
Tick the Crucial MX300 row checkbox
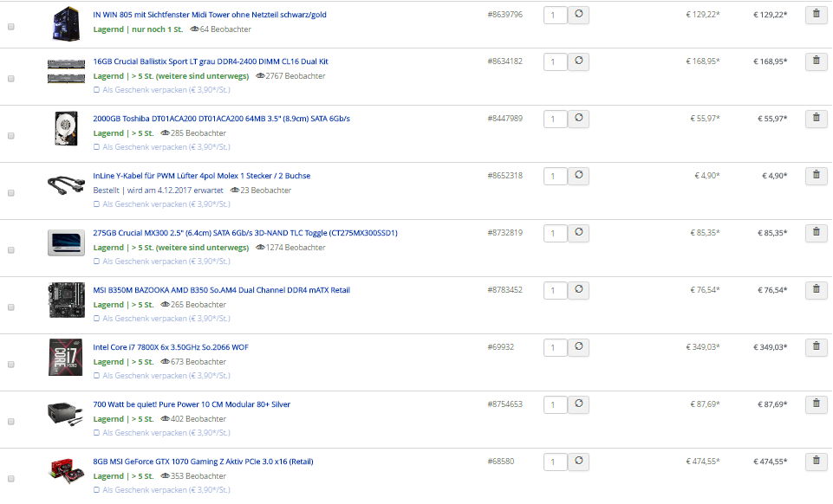click(11, 250)
